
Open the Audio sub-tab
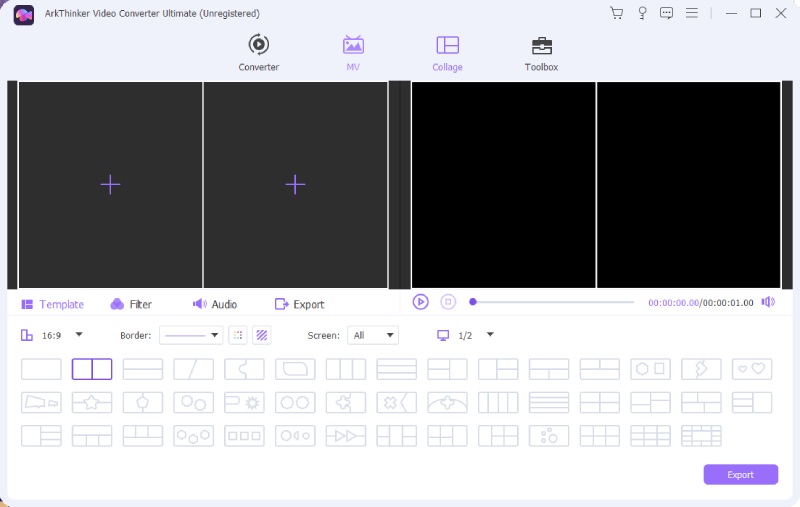pyautogui.click(x=215, y=305)
